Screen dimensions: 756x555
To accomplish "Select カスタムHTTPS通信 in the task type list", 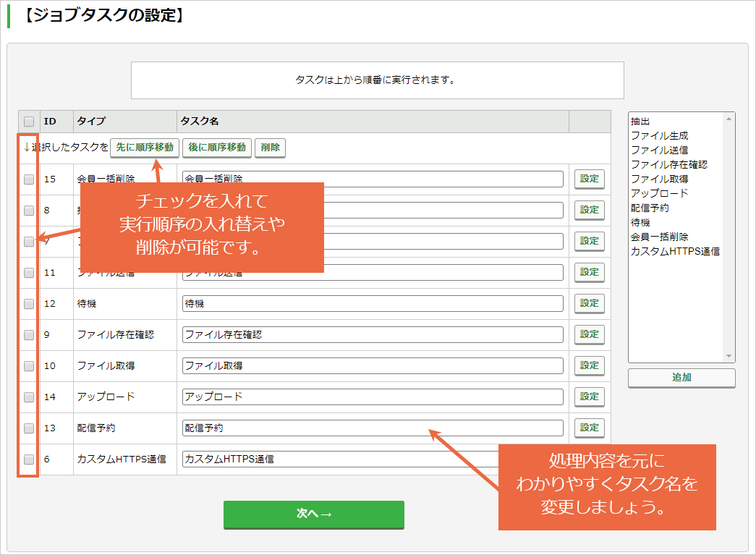I will point(675,252).
